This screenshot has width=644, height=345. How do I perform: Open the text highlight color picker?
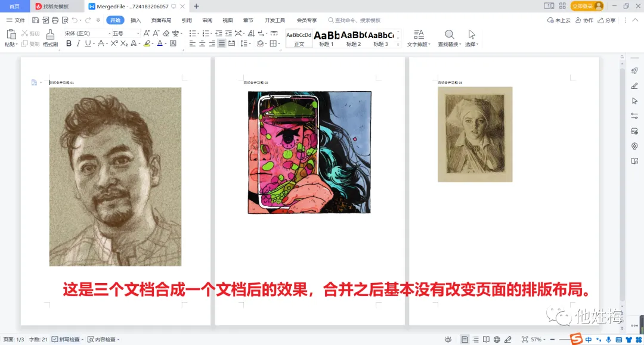pos(153,44)
